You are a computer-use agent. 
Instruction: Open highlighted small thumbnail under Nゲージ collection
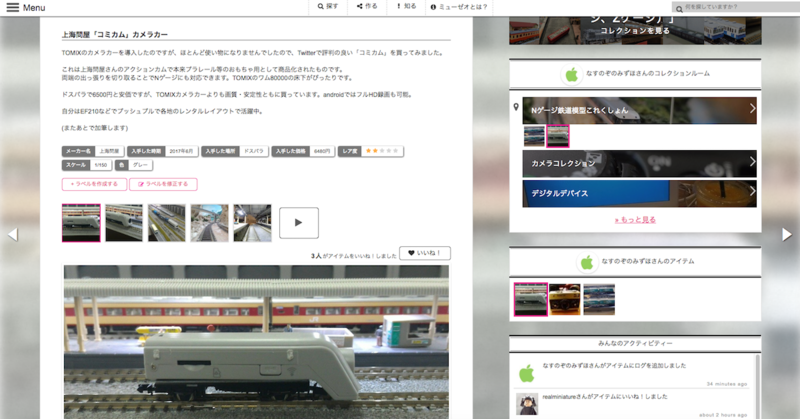[558, 136]
